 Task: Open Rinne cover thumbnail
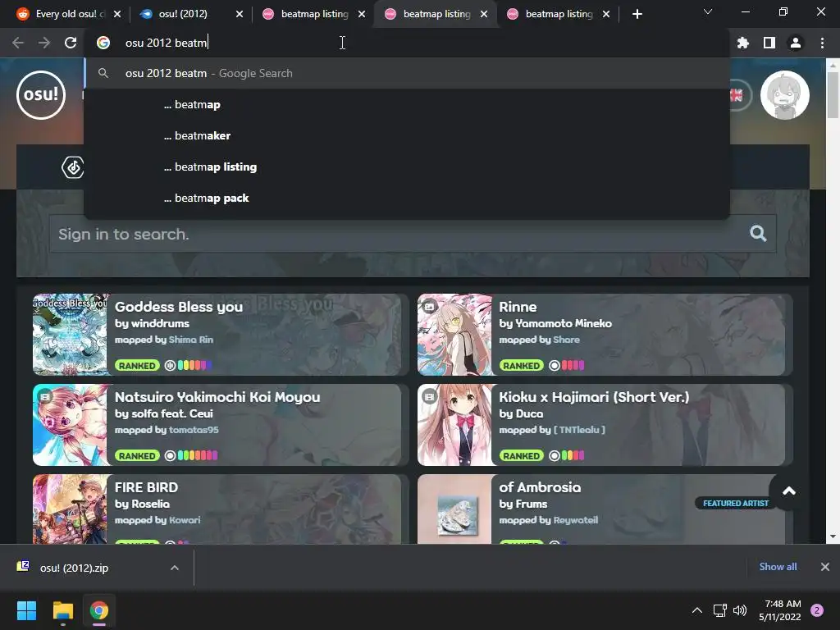[454, 335]
